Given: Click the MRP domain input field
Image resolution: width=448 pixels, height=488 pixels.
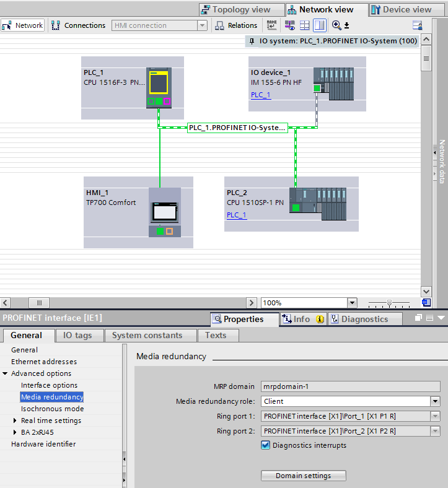Looking at the screenshot, I should click(351, 386).
